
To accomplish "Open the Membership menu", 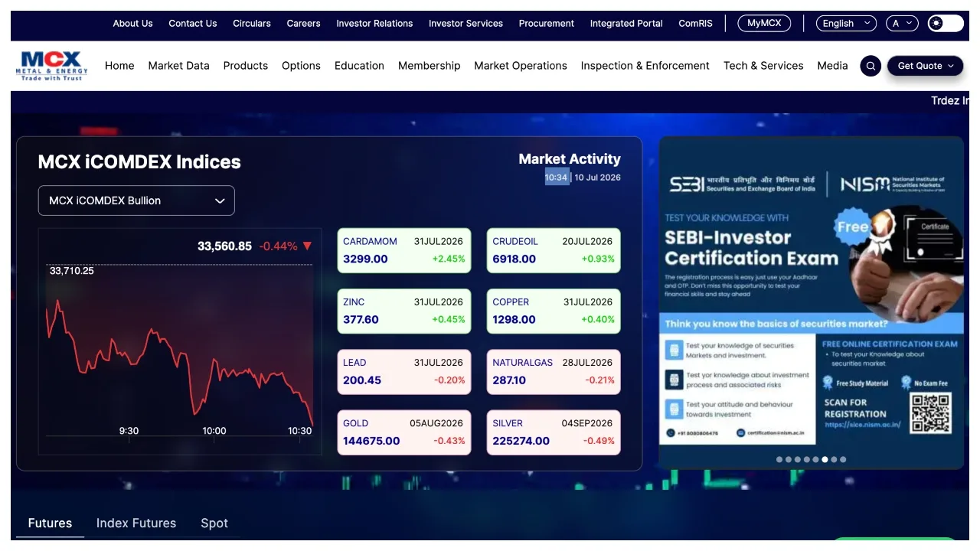I will point(430,66).
